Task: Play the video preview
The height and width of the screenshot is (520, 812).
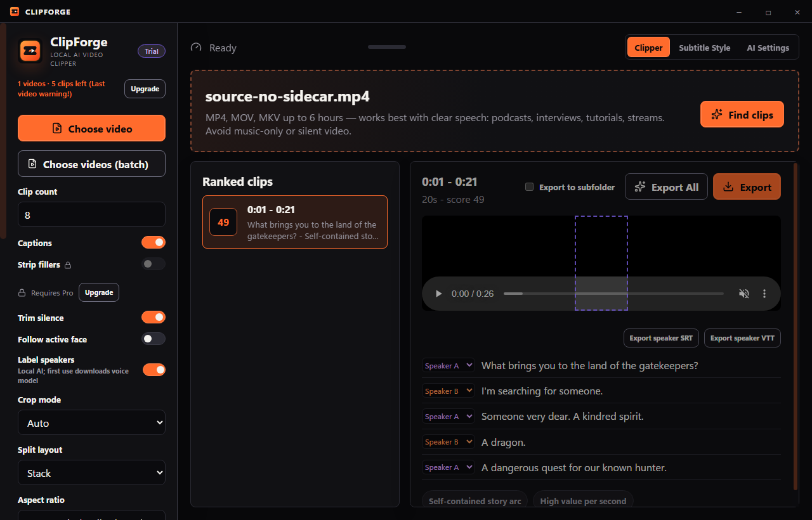Action: point(438,294)
